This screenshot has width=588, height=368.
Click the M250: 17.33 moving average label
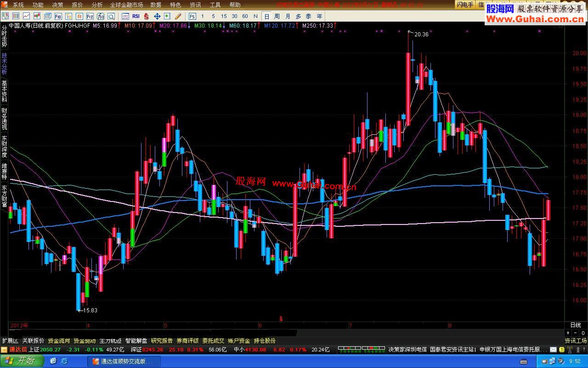click(317, 26)
